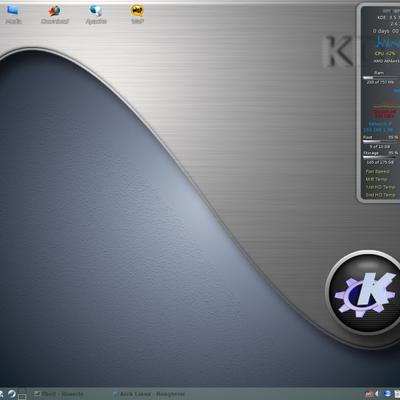Select the first window entry in the taskbar
Viewport: 400px width, 400px height.
click(x=59, y=394)
